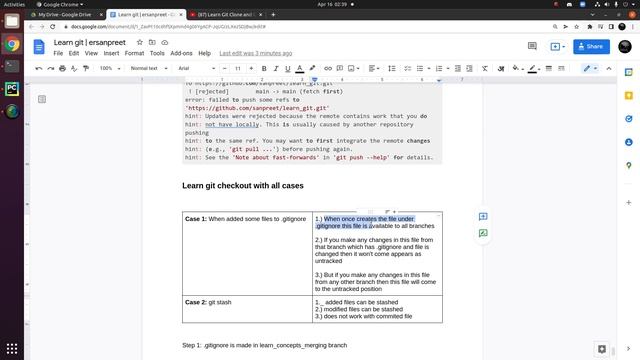Open Normal text style dropdown
Screen dimensions: 640x360
[149, 68]
